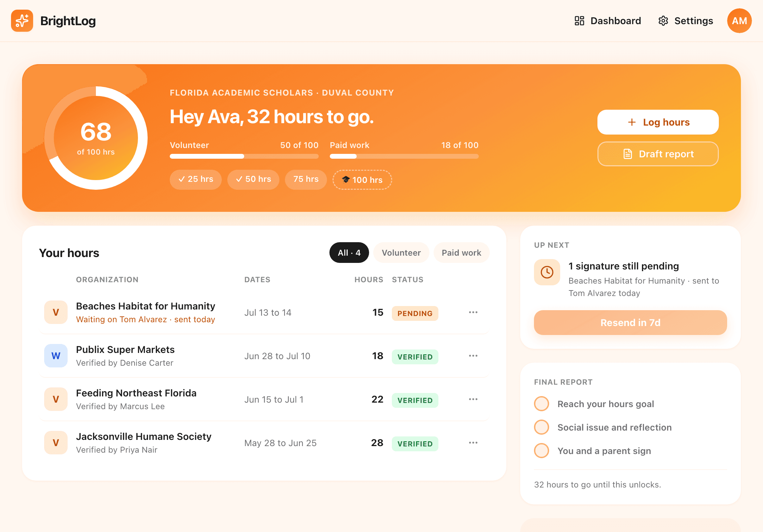Click 'Verified by Priya Nair' text
Viewport: 763px width, 532px height.
117,450
